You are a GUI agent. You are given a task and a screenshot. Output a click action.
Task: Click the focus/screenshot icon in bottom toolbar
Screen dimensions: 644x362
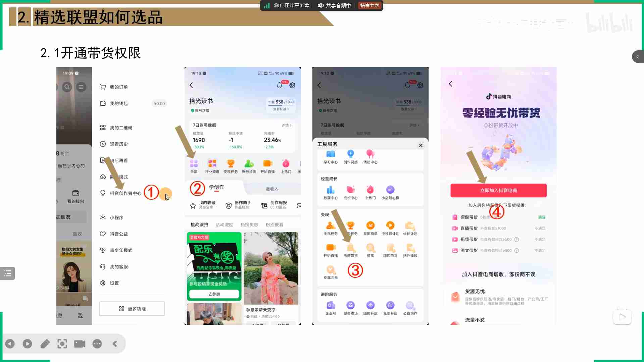click(62, 344)
